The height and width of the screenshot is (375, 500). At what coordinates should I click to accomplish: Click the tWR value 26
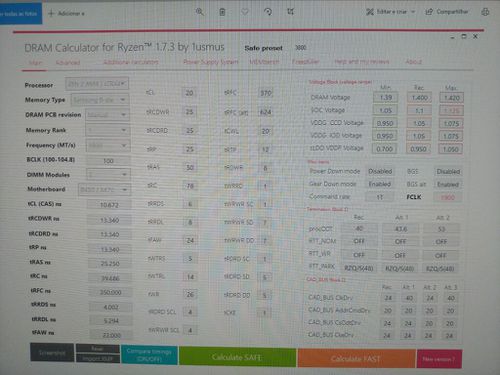point(190,294)
